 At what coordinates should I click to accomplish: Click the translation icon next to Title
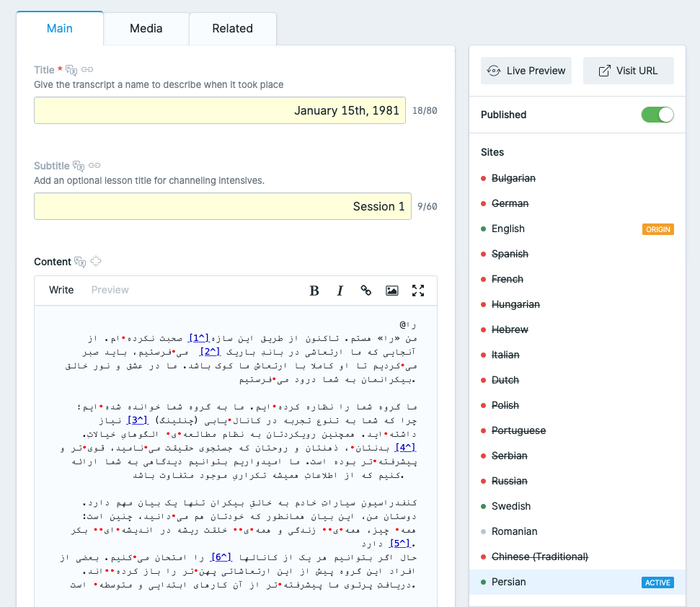71,70
